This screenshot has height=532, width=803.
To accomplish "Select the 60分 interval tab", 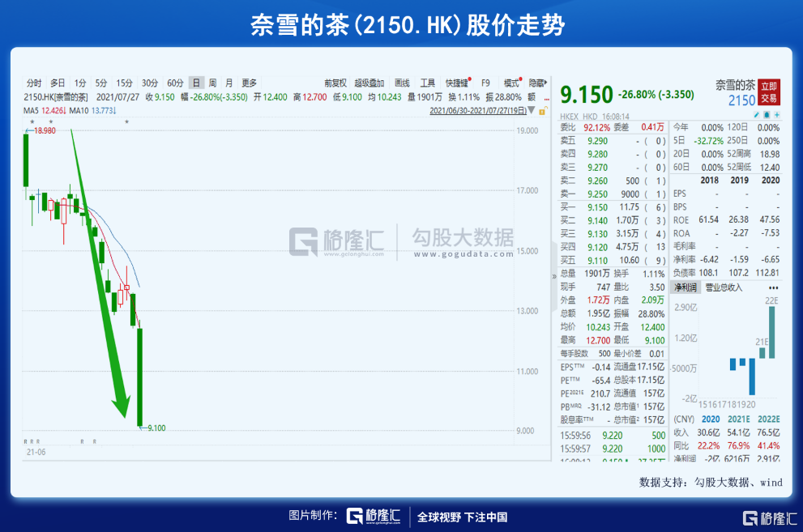I will pos(175,83).
